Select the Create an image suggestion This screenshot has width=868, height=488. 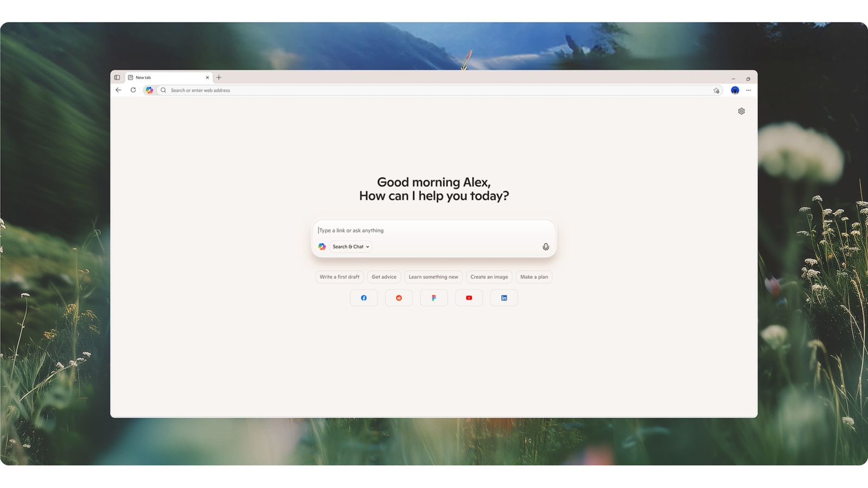(x=489, y=277)
